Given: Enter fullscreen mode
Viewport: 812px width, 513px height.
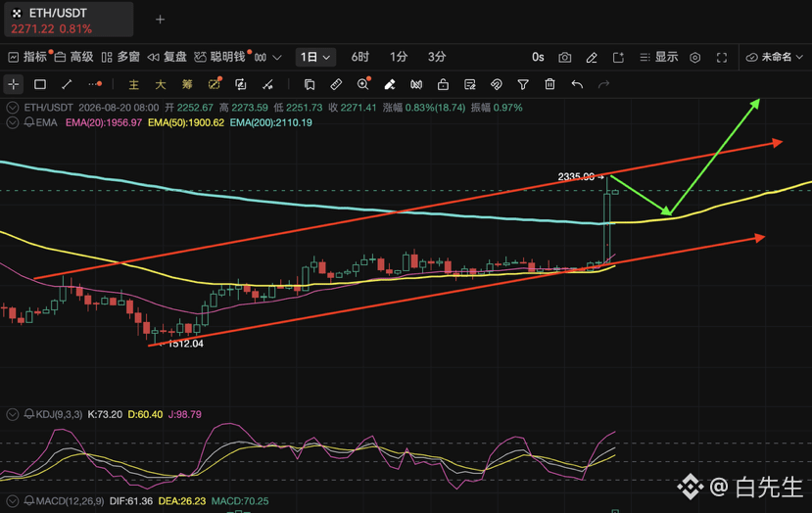Looking at the screenshot, I should click(722, 58).
